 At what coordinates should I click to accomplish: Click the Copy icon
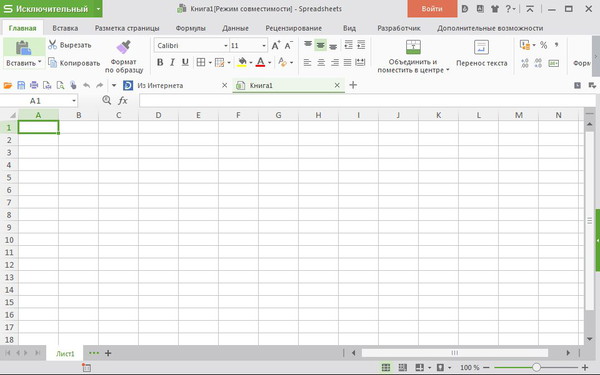tap(52, 62)
